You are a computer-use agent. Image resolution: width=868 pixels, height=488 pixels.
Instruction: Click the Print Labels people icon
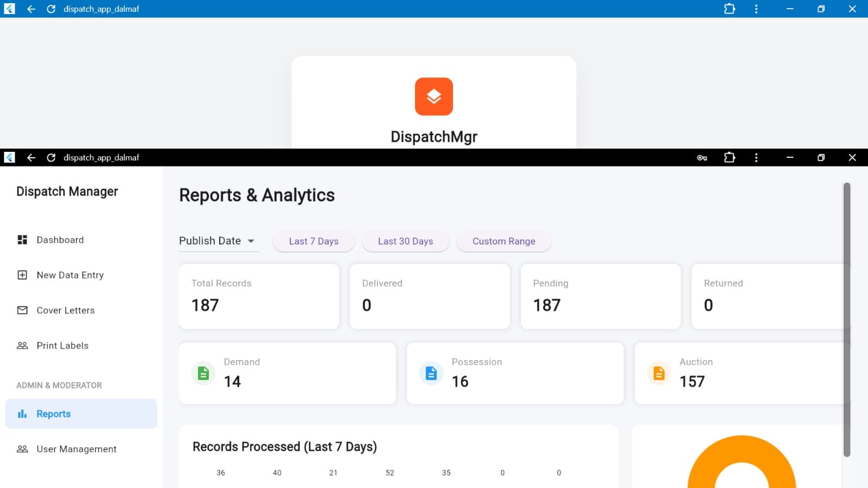click(22, 345)
